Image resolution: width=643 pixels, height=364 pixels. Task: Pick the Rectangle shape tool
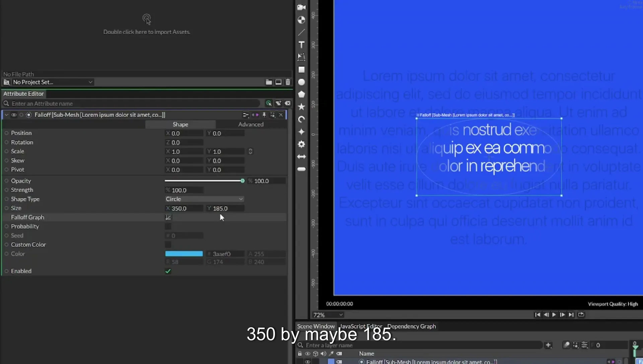pos(301,70)
